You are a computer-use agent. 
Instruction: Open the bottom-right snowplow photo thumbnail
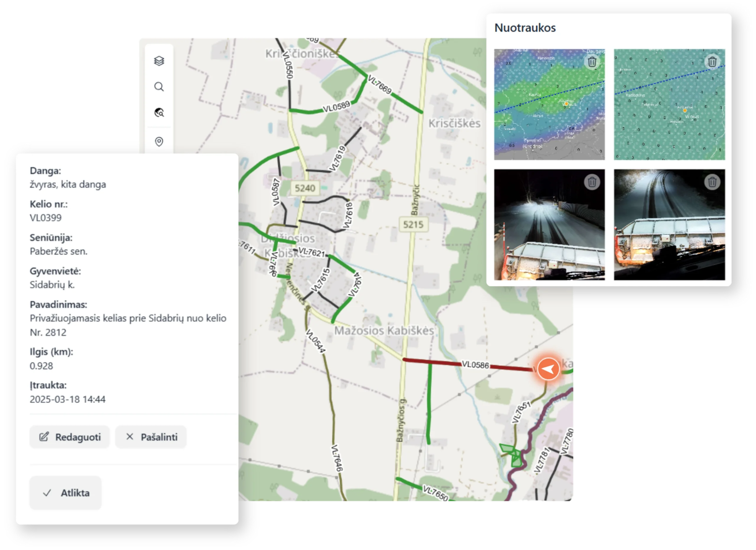(x=669, y=225)
